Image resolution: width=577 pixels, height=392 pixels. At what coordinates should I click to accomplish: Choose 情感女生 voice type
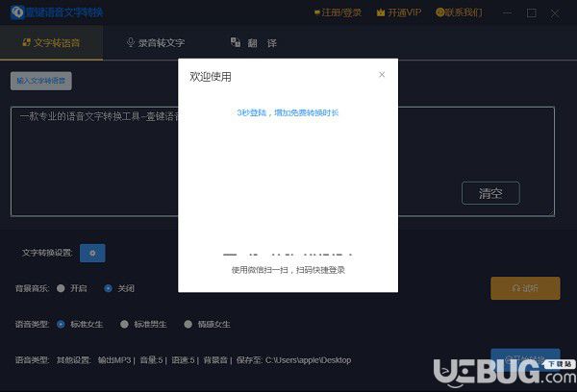188,325
